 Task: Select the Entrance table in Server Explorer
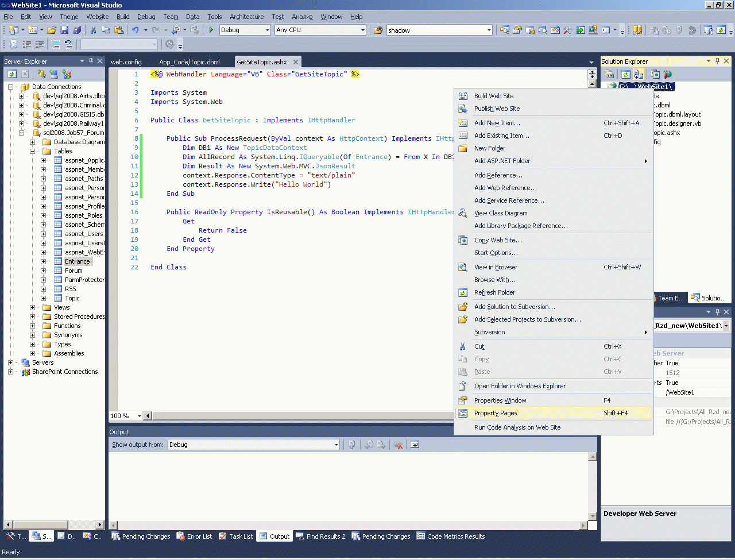pyautogui.click(x=77, y=261)
